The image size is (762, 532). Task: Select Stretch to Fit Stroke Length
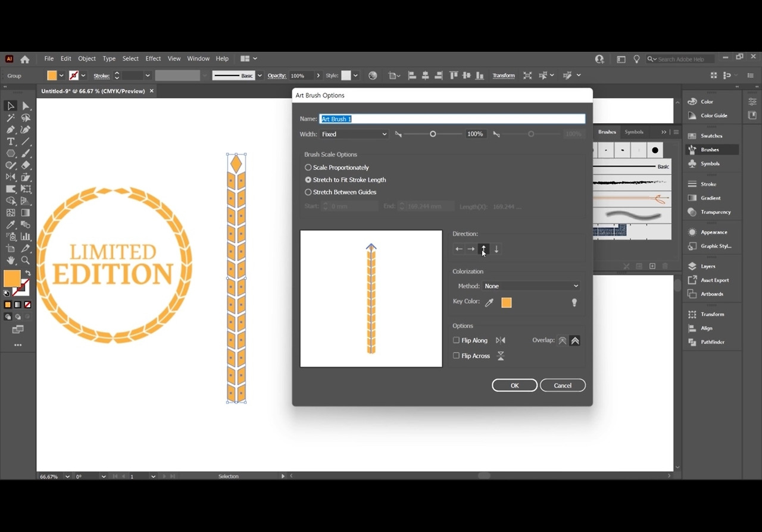(x=308, y=180)
